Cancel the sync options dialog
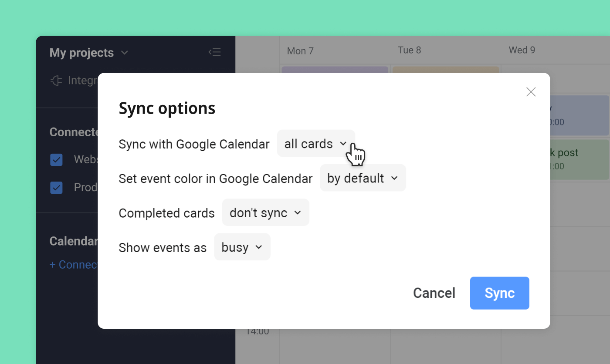 [434, 293]
